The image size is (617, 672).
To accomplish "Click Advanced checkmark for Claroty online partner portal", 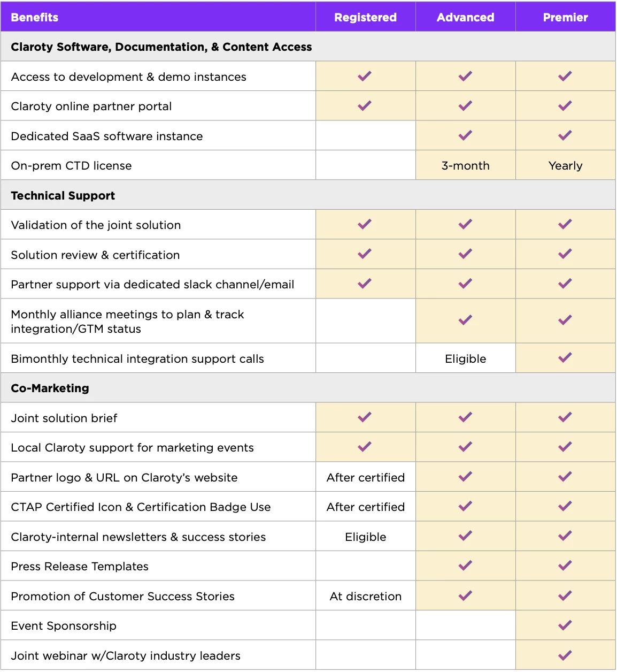I will pos(465,106).
